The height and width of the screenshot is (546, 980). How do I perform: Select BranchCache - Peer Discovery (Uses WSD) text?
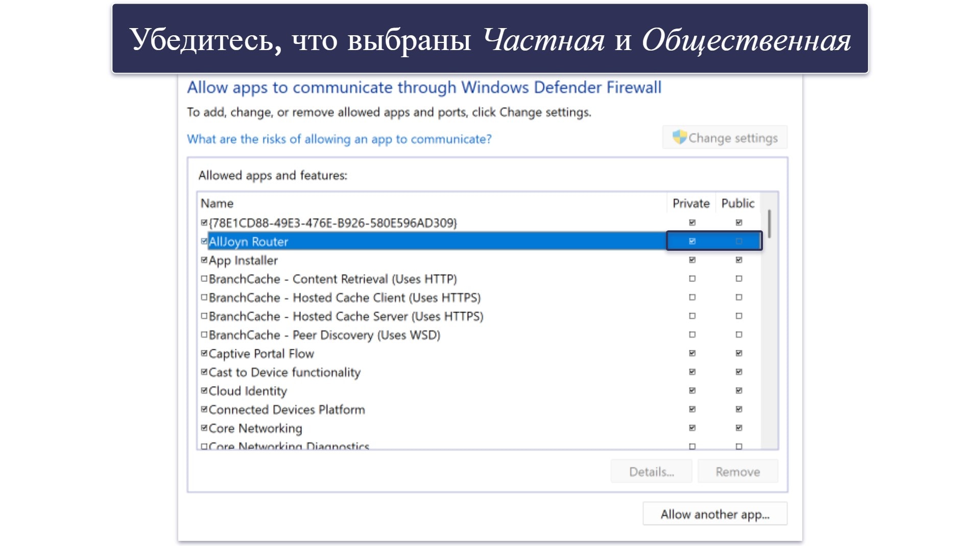click(x=324, y=335)
